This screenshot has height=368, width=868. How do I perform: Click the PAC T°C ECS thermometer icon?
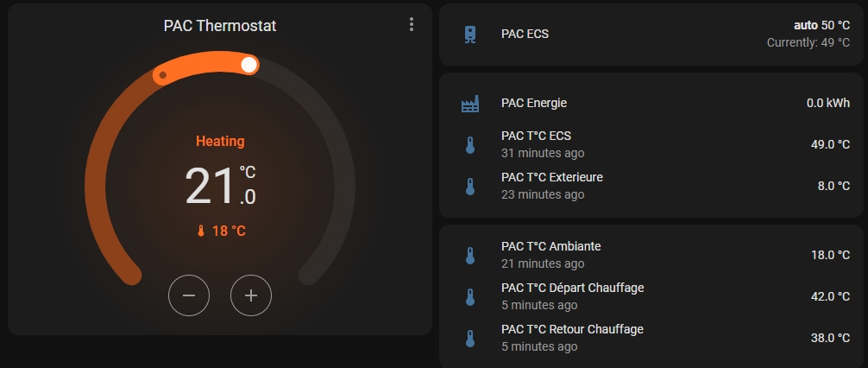(470, 144)
